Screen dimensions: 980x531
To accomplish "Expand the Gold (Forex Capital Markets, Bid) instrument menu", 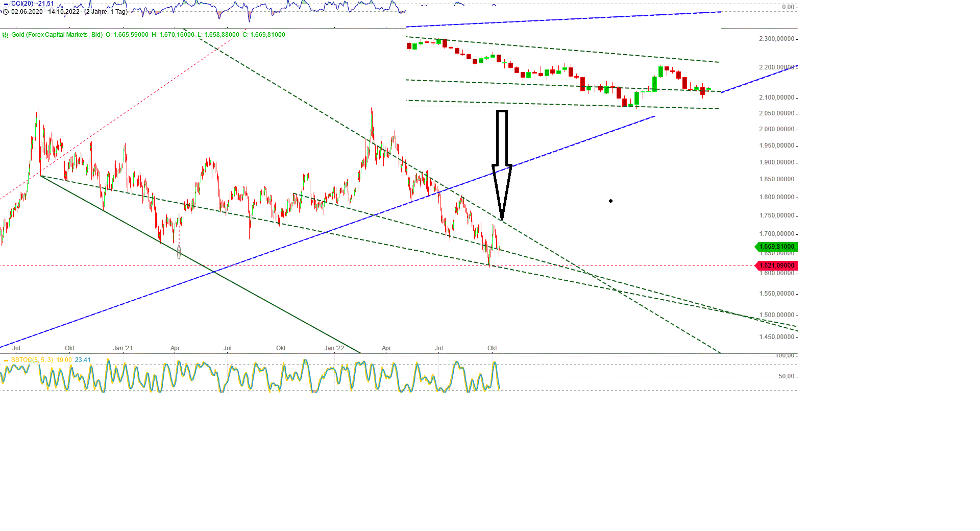I will click(57, 35).
